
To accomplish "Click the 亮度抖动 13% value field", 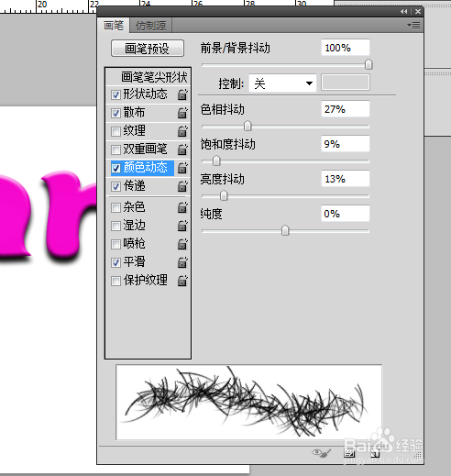I will click(346, 179).
